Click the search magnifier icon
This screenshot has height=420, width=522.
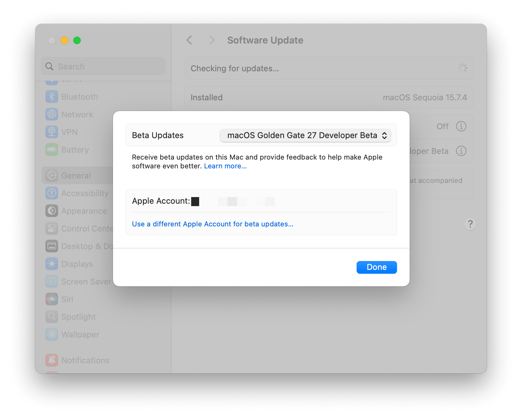(50, 67)
